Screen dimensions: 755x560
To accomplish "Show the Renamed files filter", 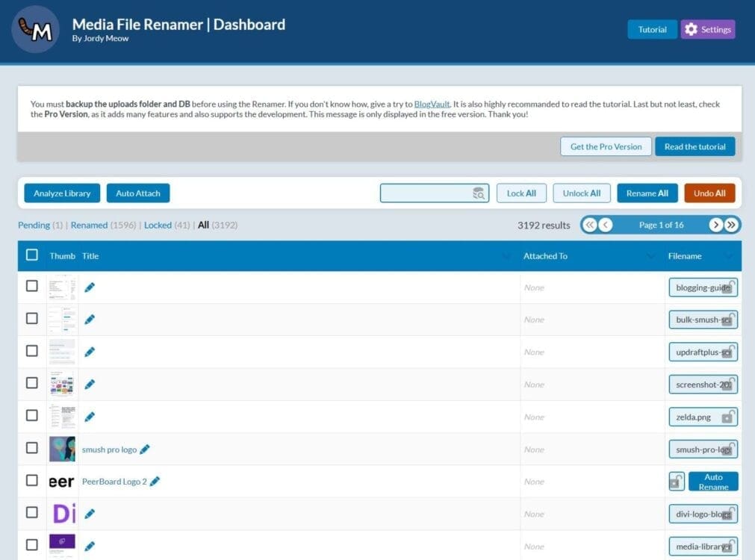I will pyautogui.click(x=89, y=225).
